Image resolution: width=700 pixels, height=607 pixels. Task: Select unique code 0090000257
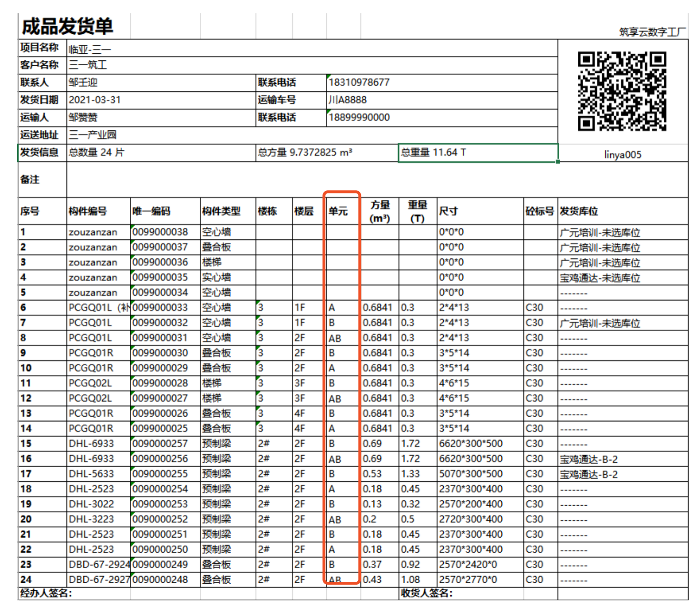160,443
